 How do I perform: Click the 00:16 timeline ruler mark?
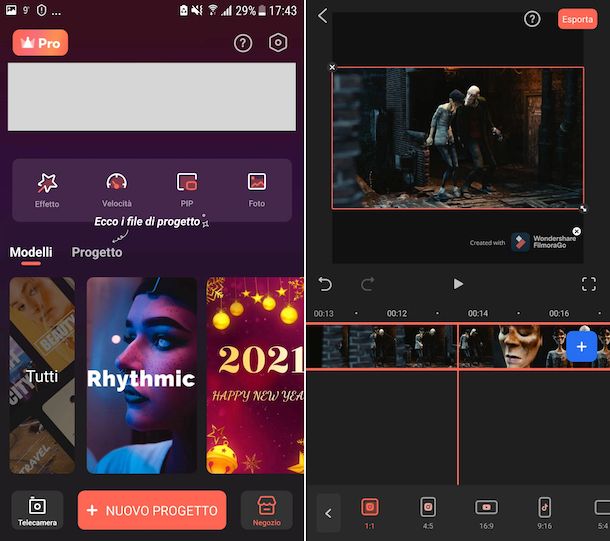[559, 313]
